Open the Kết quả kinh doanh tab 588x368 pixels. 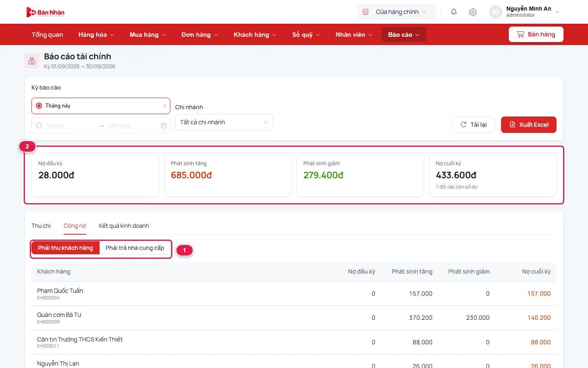[x=124, y=226]
